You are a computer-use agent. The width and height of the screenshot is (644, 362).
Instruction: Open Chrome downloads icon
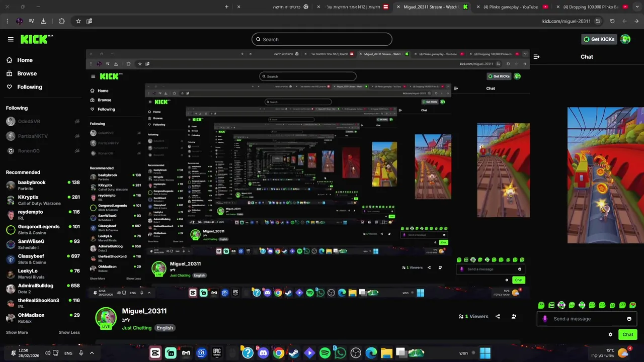[43, 21]
